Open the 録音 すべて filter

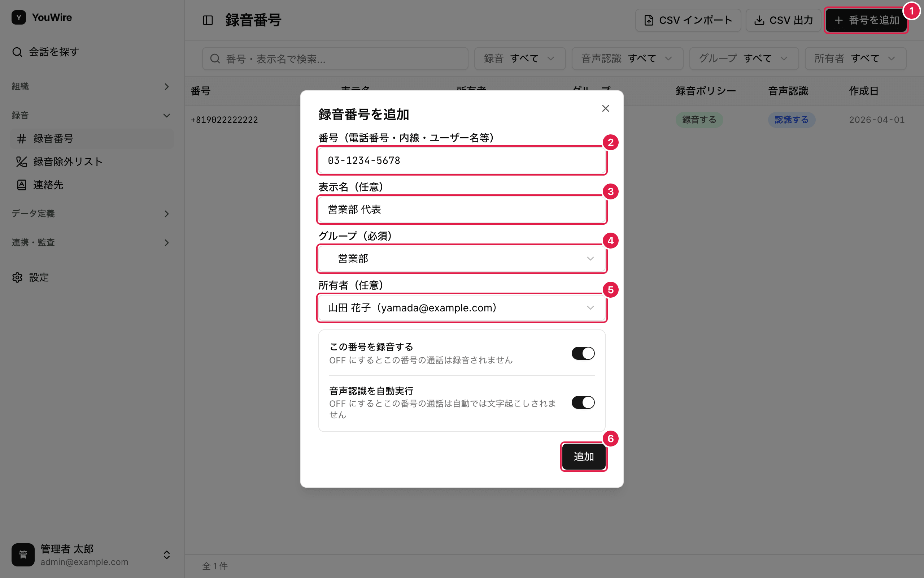(520, 59)
